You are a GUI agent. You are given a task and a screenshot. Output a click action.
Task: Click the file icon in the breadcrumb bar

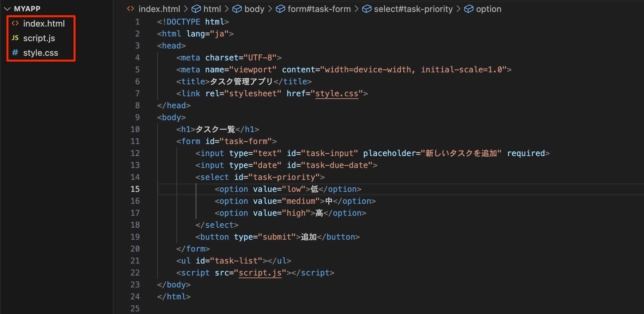(131, 9)
